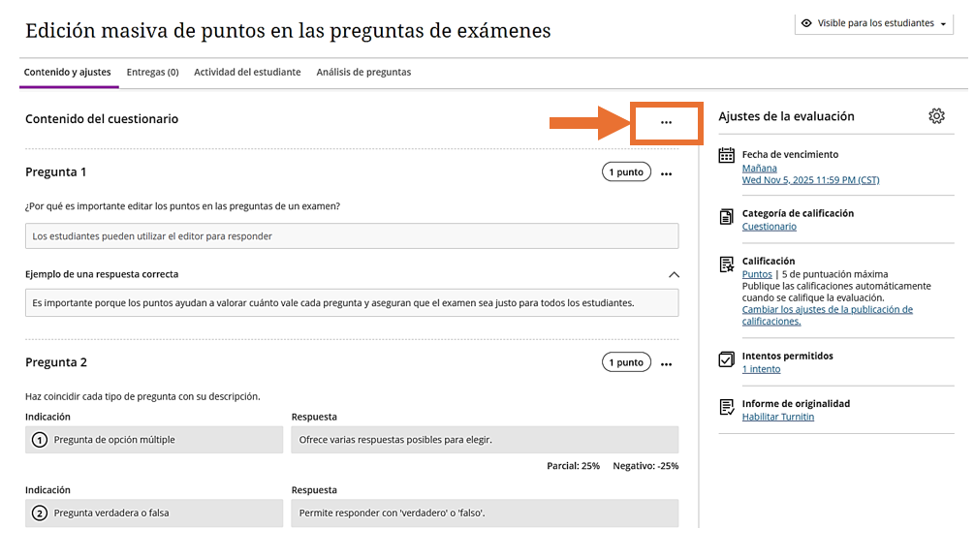Open the 'Wed Nov 5, 2025 11:59 PM' due date link

pyautogui.click(x=810, y=180)
